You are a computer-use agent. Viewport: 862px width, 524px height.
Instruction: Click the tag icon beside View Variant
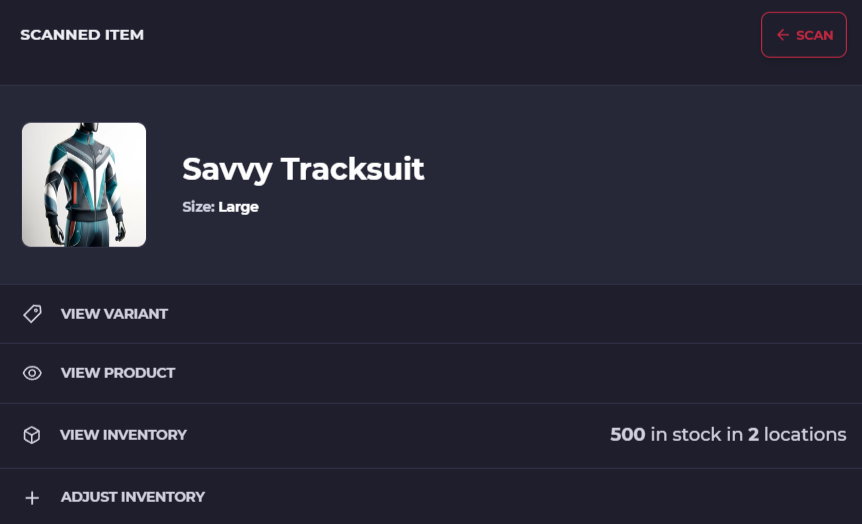(32, 314)
